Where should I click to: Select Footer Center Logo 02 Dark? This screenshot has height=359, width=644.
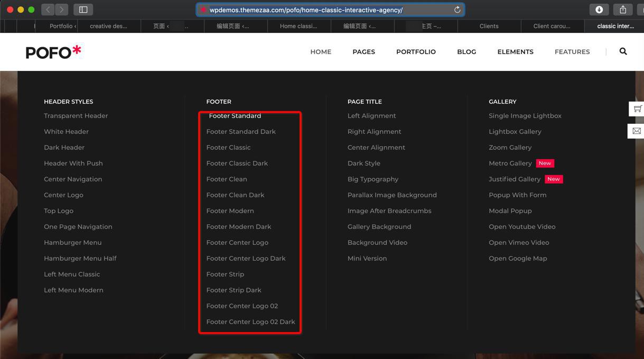[x=250, y=322]
